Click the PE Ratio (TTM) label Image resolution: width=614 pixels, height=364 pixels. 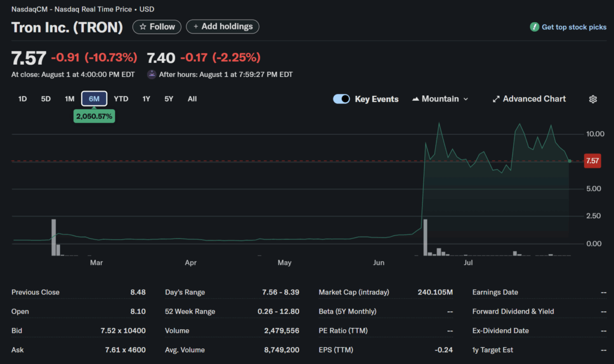(343, 330)
